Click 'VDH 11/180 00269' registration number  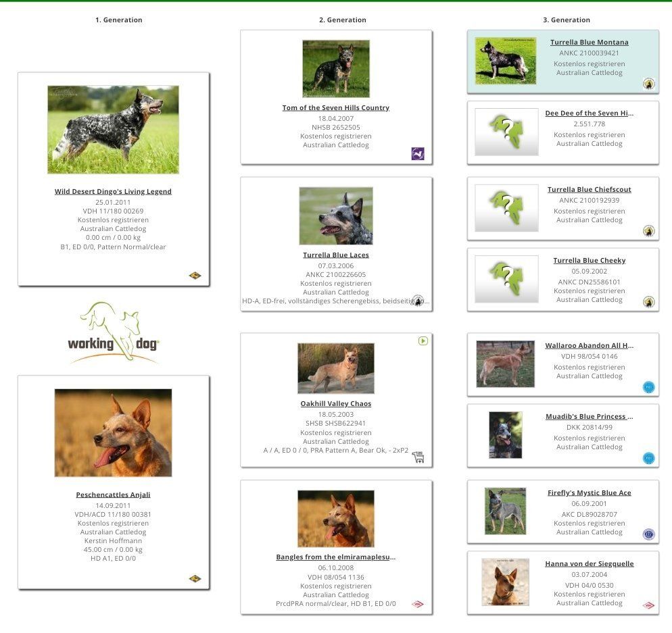pyautogui.click(x=113, y=211)
